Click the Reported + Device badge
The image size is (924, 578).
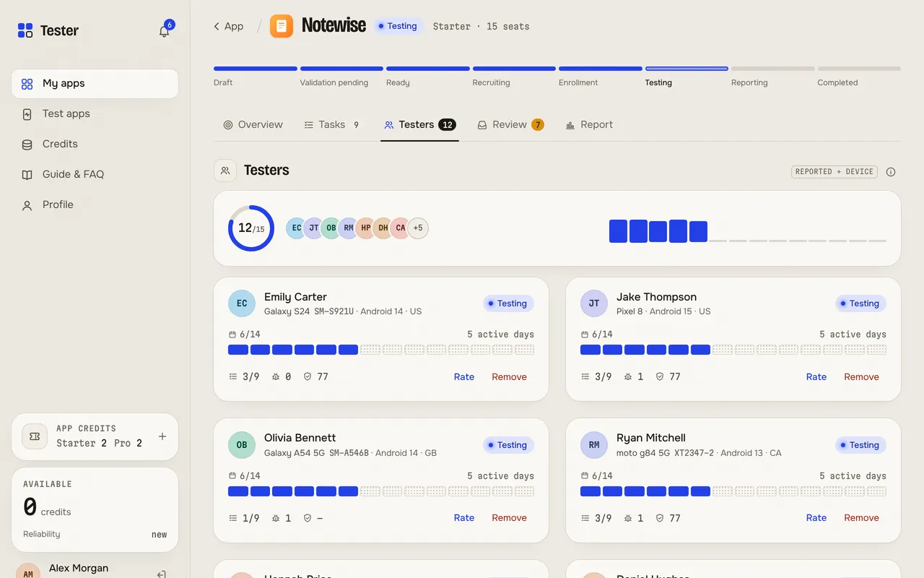pyautogui.click(x=834, y=172)
